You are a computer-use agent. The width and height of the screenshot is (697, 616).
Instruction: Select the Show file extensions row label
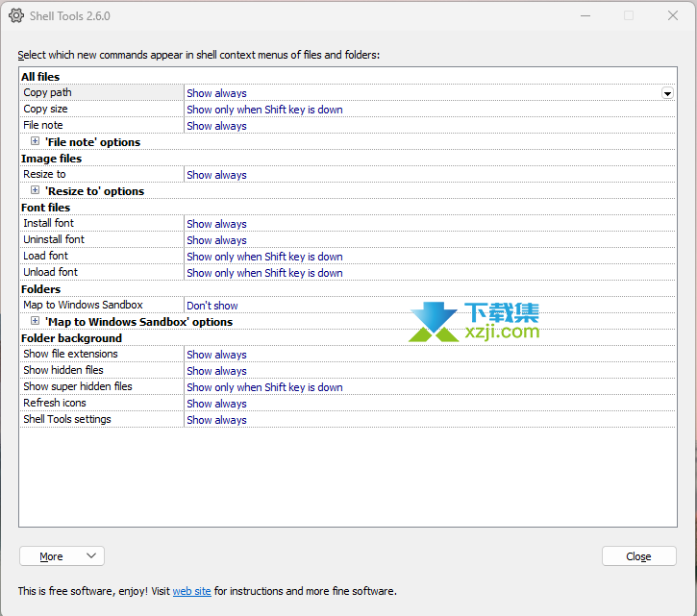[71, 354]
